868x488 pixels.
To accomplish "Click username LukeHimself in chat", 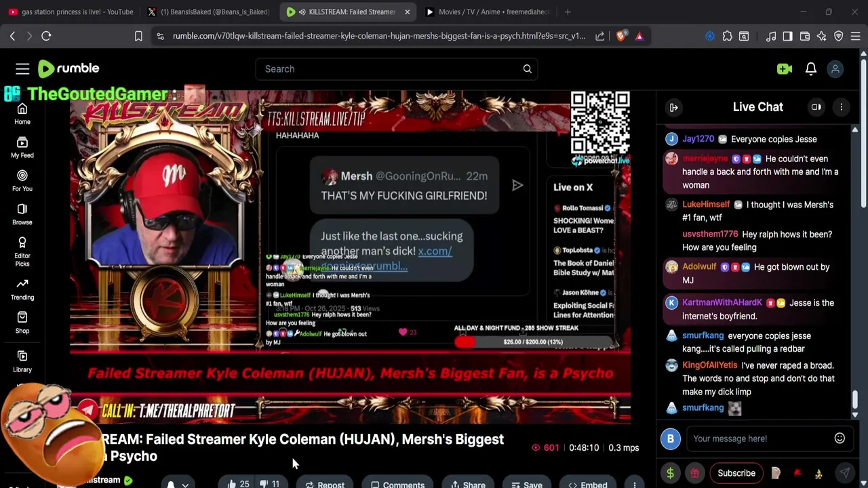I will (706, 205).
